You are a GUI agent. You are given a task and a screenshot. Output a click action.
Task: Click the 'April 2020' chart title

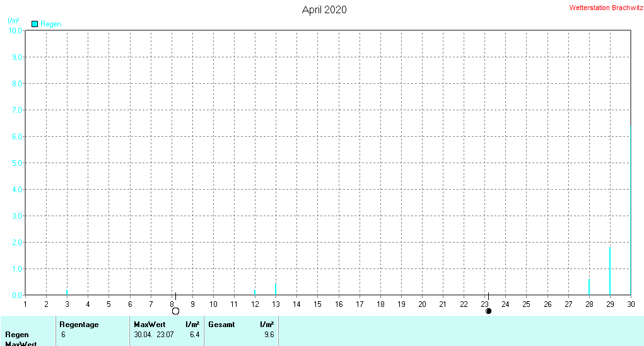pyautogui.click(x=324, y=10)
